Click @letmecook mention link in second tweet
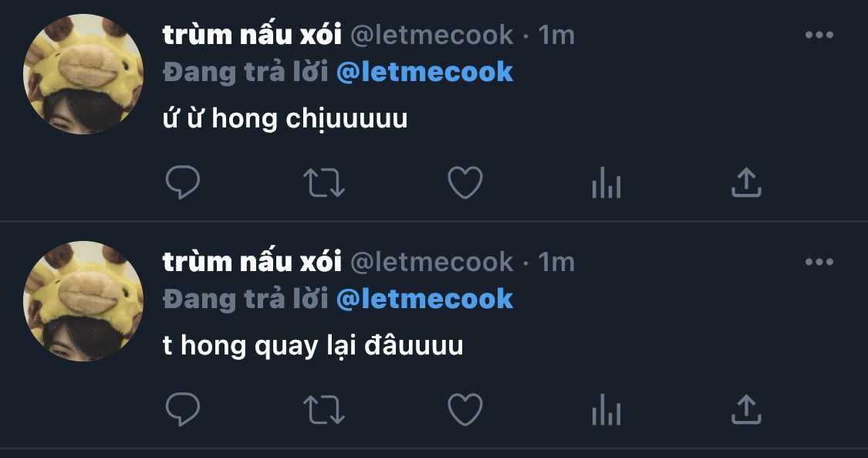The image size is (868, 458). [x=424, y=299]
